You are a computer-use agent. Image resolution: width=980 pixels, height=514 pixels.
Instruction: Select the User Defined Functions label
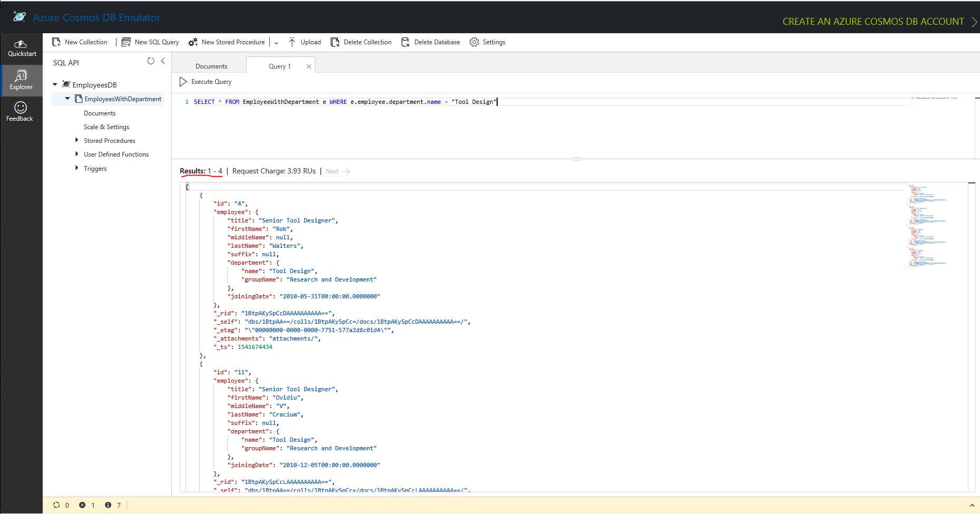116,154
